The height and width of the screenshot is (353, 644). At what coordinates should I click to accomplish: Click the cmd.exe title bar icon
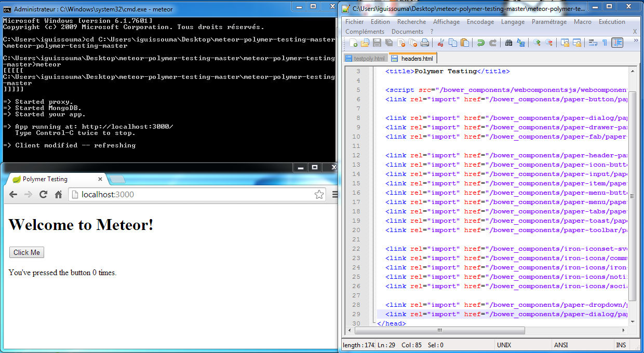click(x=7, y=9)
